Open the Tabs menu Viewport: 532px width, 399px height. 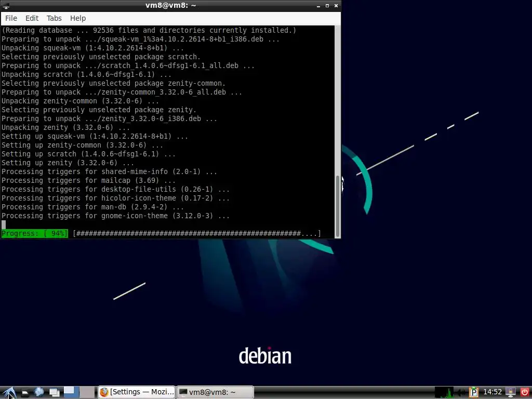pyautogui.click(x=54, y=18)
